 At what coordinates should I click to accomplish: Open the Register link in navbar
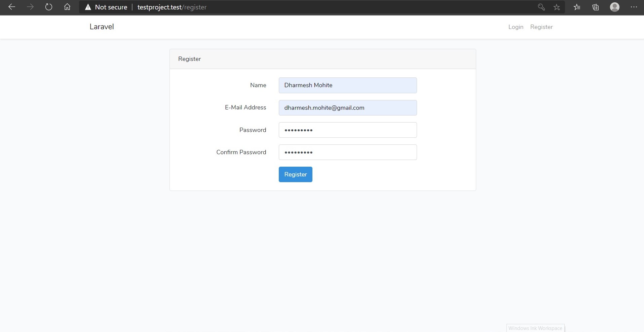pyautogui.click(x=541, y=27)
